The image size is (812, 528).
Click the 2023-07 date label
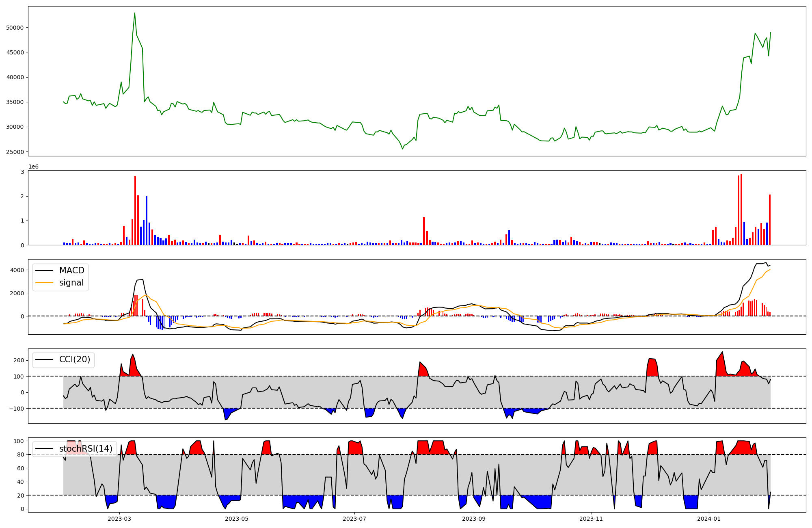[x=354, y=519]
